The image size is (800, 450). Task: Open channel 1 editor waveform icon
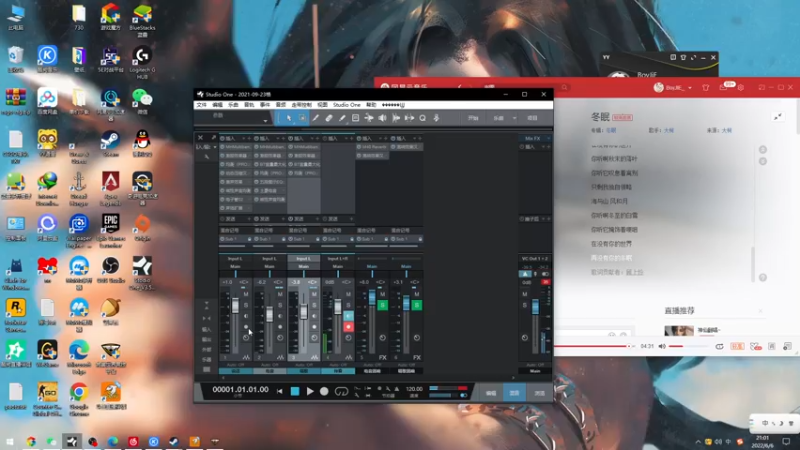[x=246, y=358]
